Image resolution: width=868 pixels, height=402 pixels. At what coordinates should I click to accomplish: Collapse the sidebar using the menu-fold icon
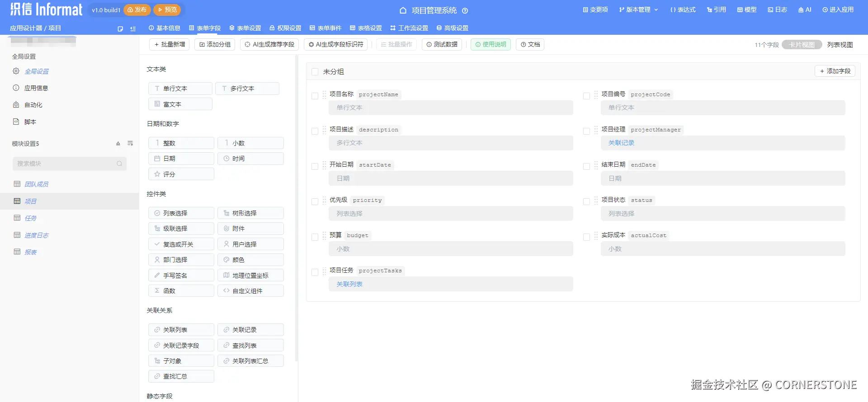click(x=133, y=28)
